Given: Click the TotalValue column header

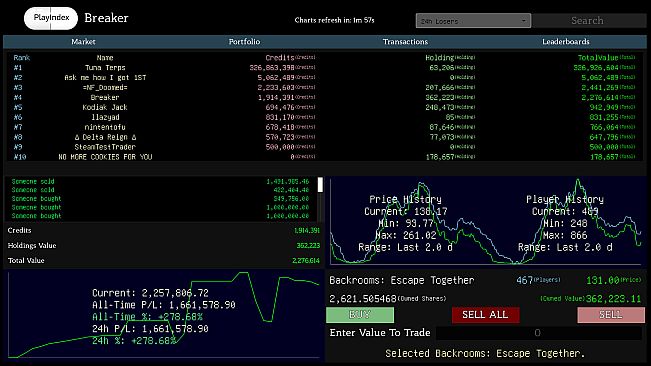Looking at the screenshot, I should (607, 58).
